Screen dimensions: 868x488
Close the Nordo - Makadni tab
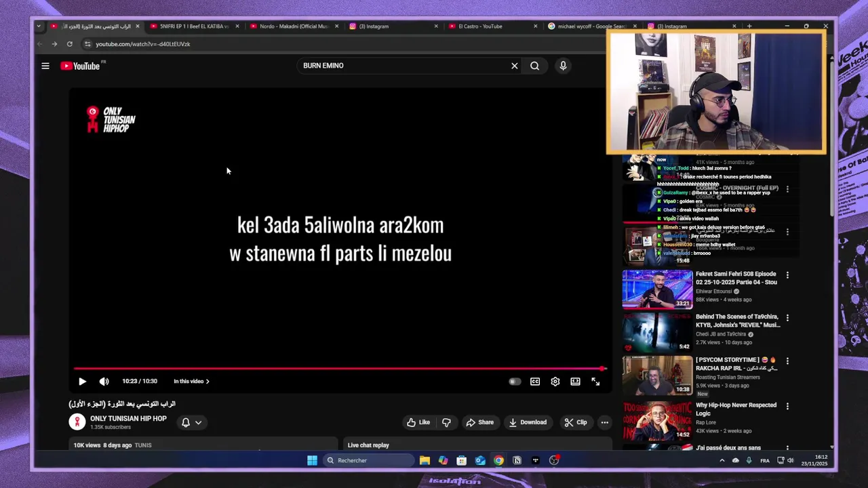coord(336,26)
